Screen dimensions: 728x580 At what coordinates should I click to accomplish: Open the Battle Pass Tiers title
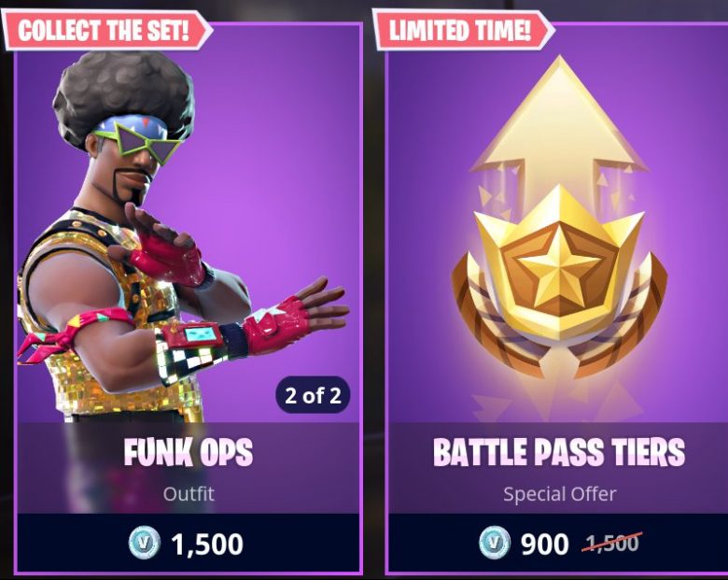pyautogui.click(x=559, y=452)
